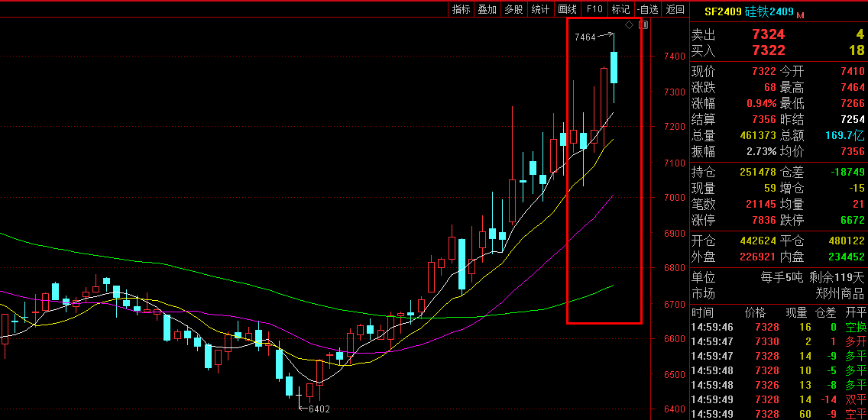Click the red M marker beside 硅铁2409
This screenshot has height=420, width=868.
800,15
